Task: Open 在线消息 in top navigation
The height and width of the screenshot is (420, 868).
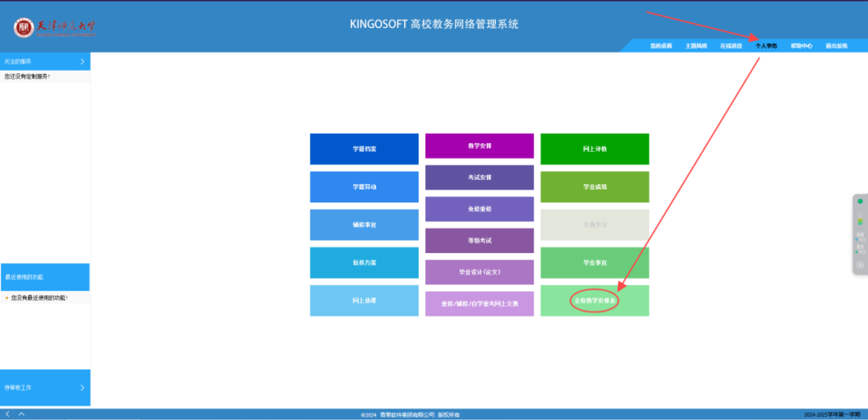Action: pos(731,46)
